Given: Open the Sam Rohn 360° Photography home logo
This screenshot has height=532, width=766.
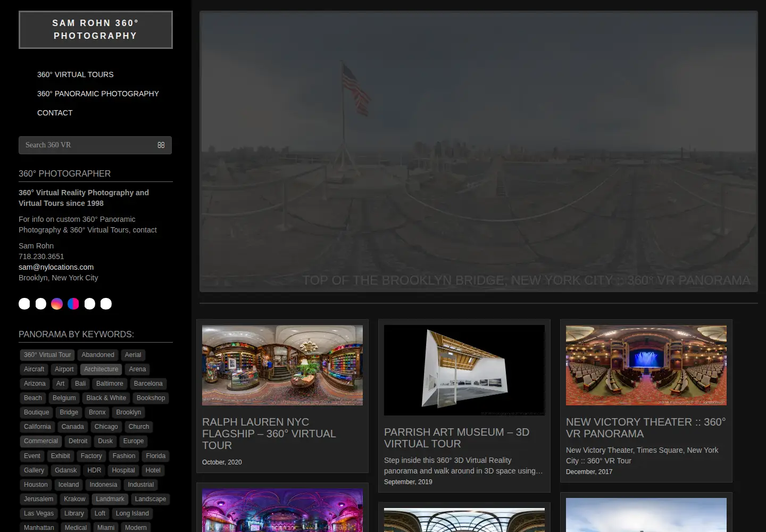Looking at the screenshot, I should (x=96, y=30).
